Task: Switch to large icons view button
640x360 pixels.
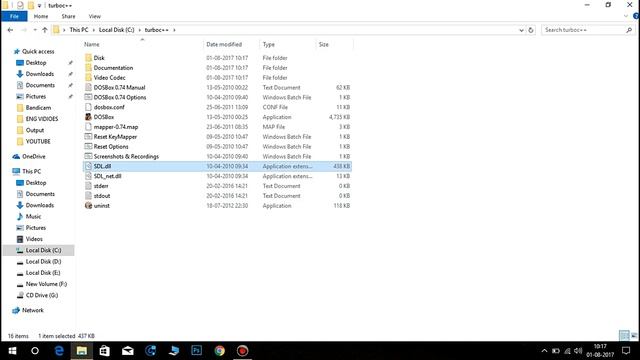Action: [x=634, y=336]
